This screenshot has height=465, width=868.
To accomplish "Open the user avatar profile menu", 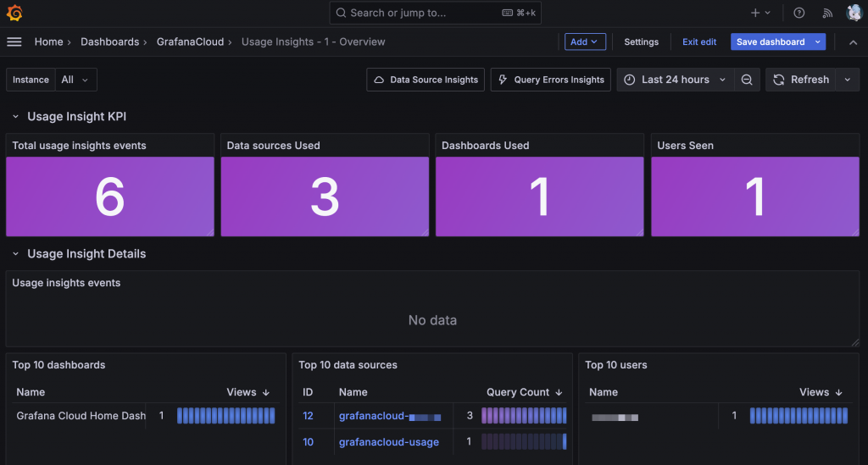I will [x=854, y=13].
